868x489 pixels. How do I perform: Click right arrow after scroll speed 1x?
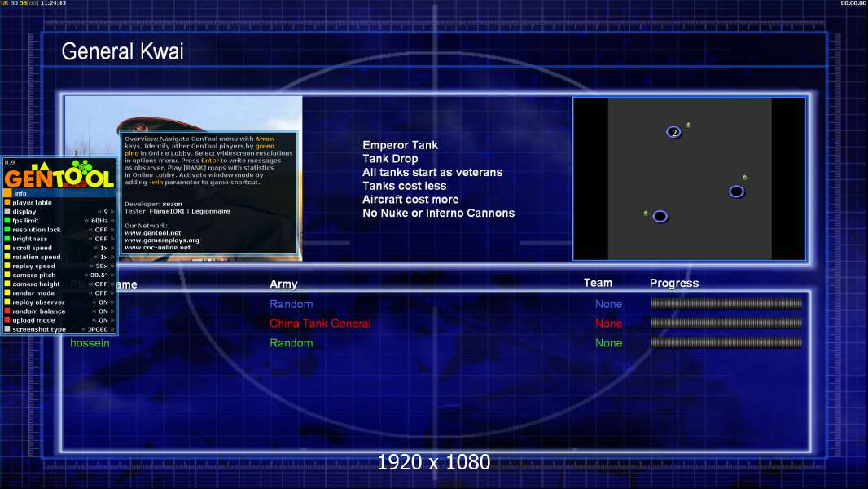pyautogui.click(x=112, y=248)
